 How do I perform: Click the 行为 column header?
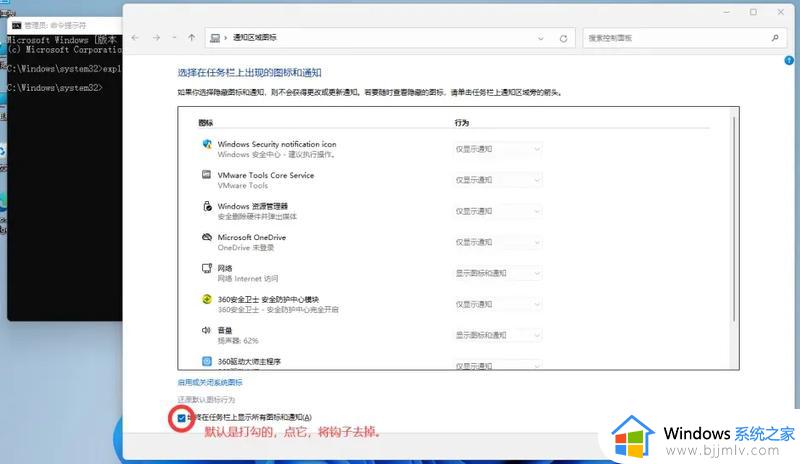tap(462, 123)
